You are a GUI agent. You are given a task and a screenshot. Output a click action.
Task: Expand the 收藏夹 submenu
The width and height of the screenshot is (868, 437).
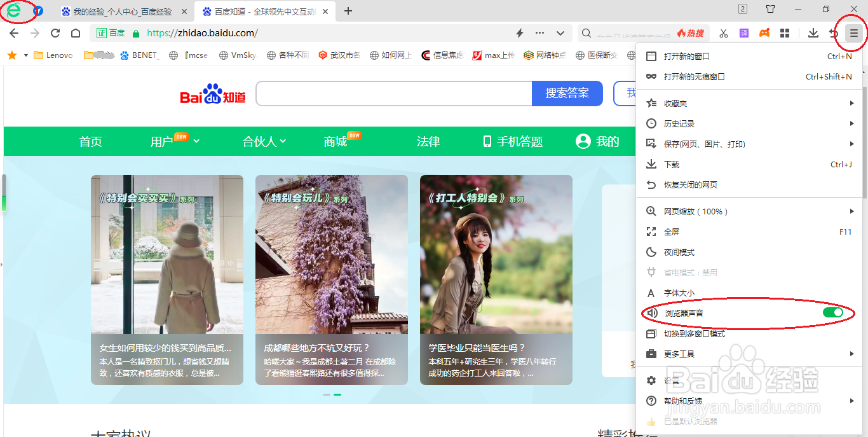tap(749, 104)
